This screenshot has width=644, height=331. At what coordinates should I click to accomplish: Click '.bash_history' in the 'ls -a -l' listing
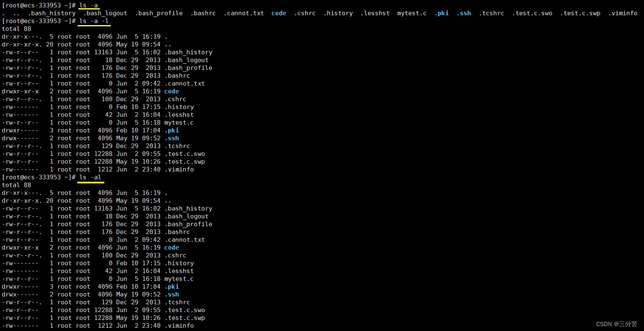tap(189, 52)
